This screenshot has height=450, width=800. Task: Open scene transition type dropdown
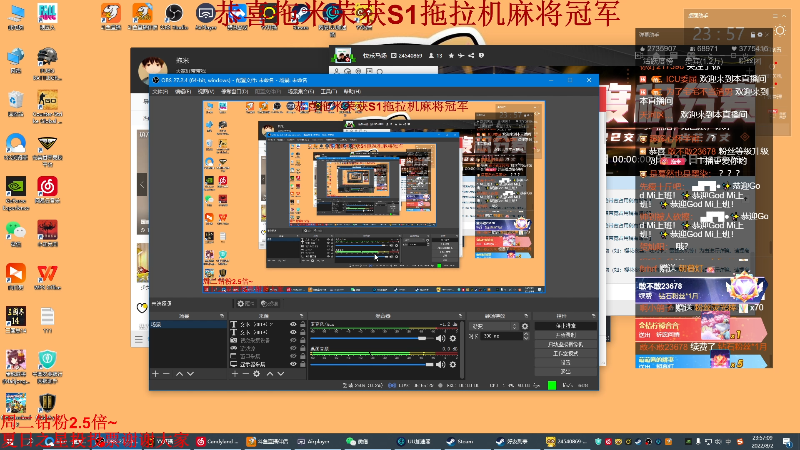(494, 326)
